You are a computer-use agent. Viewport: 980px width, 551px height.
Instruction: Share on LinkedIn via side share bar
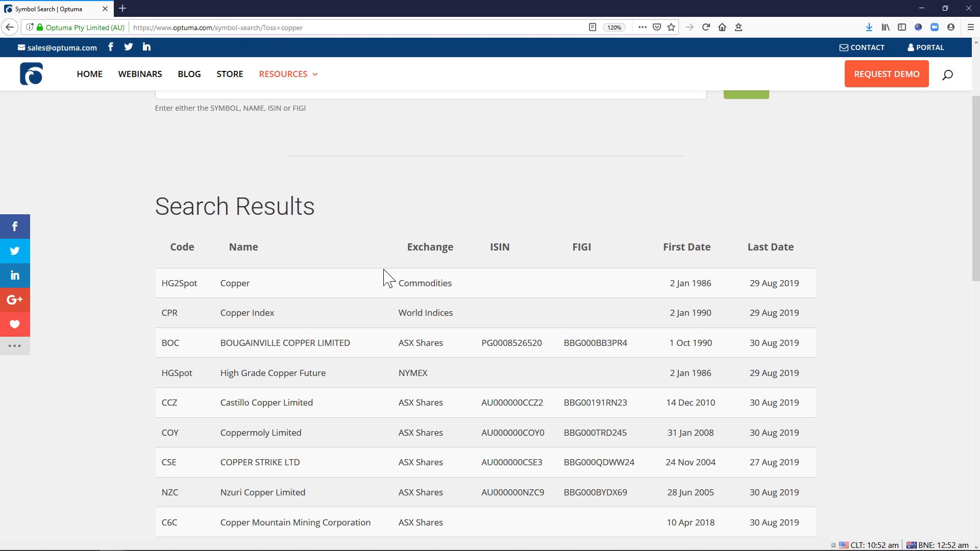tap(15, 275)
